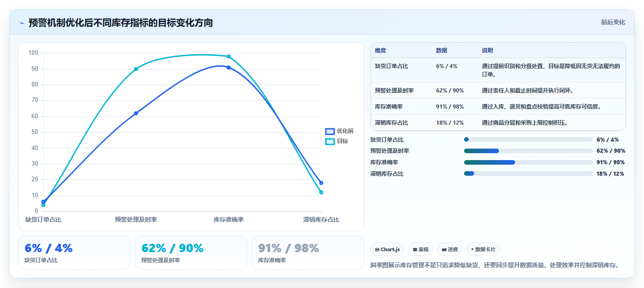The width and height of the screenshot is (644, 288).
Task: Toggle the 优化前 legend item
Action: coord(339,131)
